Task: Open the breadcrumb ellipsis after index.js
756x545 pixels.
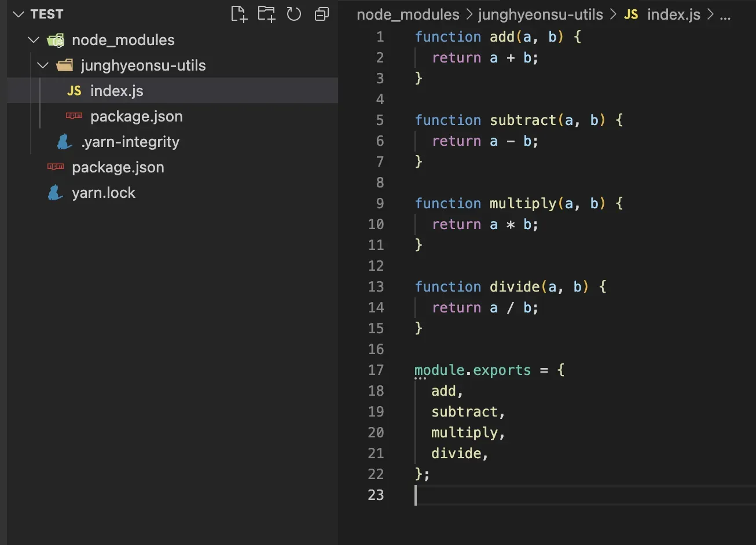Action: point(725,14)
